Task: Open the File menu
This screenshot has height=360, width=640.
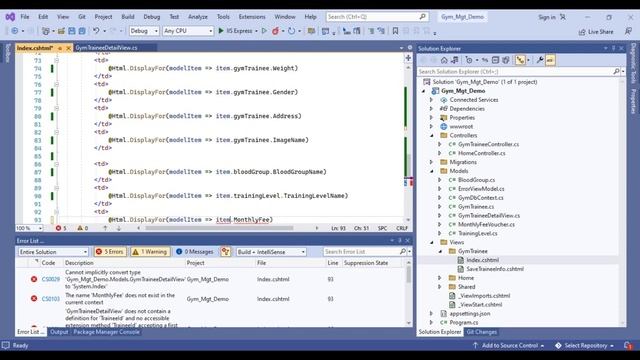Action: tap(25, 17)
